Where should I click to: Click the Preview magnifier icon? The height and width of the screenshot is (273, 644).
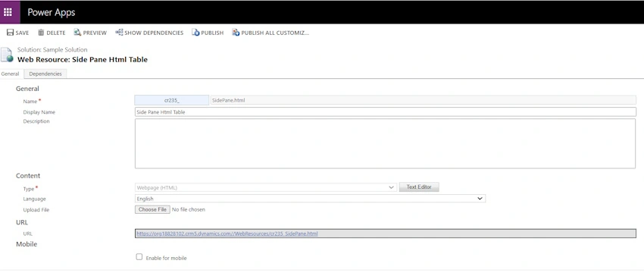[77, 33]
